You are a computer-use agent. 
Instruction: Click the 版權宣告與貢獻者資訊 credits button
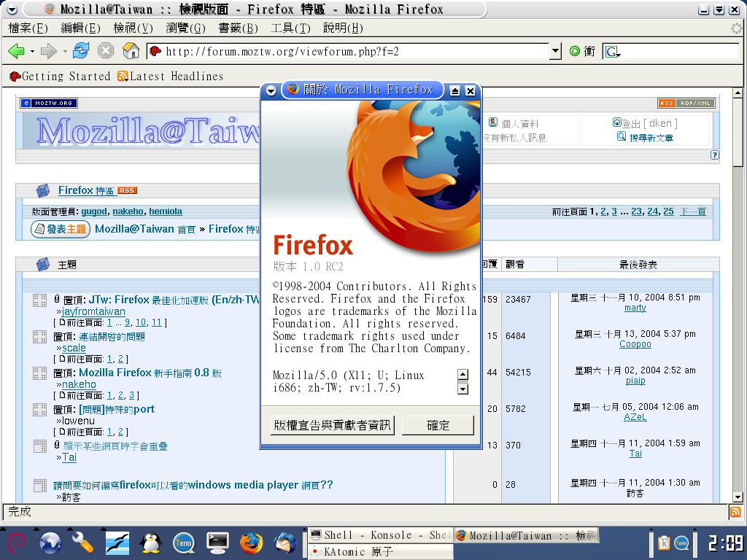tap(332, 425)
